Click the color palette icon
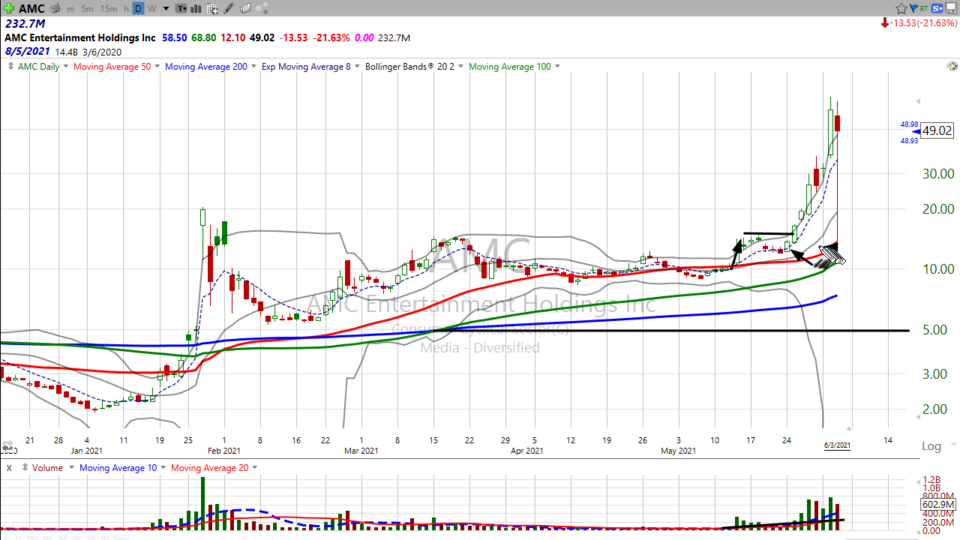 (952, 66)
